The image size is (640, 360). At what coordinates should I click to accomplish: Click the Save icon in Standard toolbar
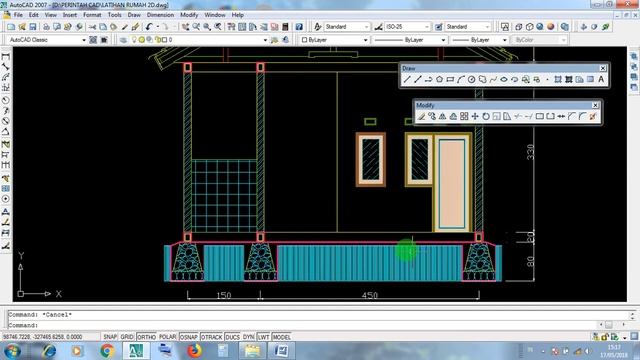[x=33, y=27]
